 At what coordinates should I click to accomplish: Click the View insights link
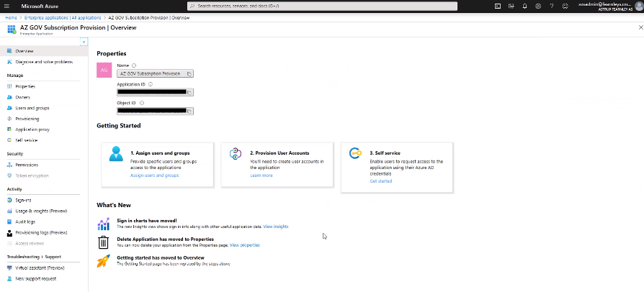(x=276, y=227)
